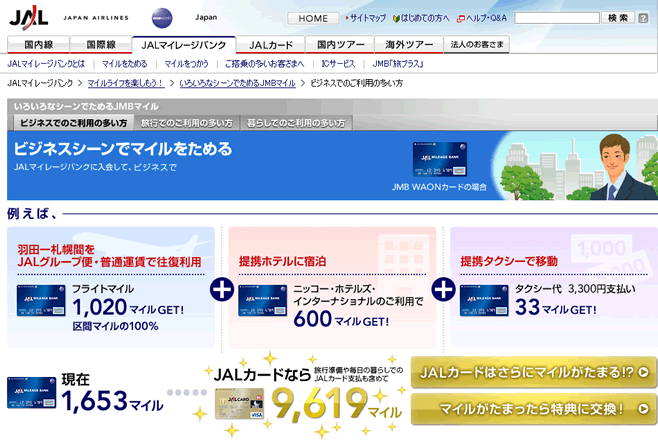Select the 国内線 tab
Viewport: 658px width, 442px height.
pyautogui.click(x=39, y=44)
